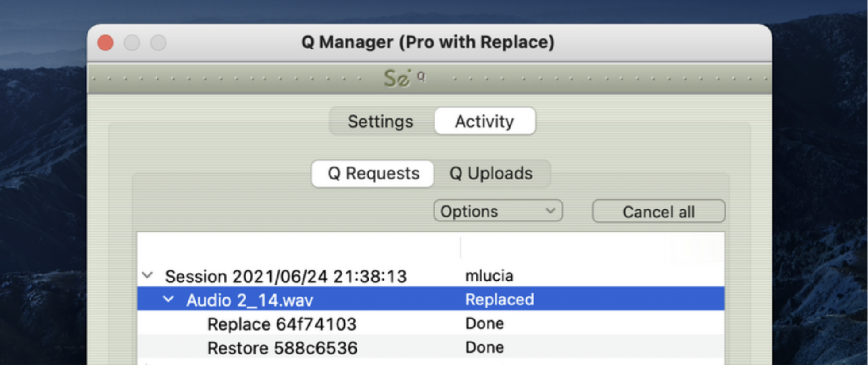Switch to the Q Uploads tab
Viewport: 868px width, 365px height.
pyautogui.click(x=491, y=174)
